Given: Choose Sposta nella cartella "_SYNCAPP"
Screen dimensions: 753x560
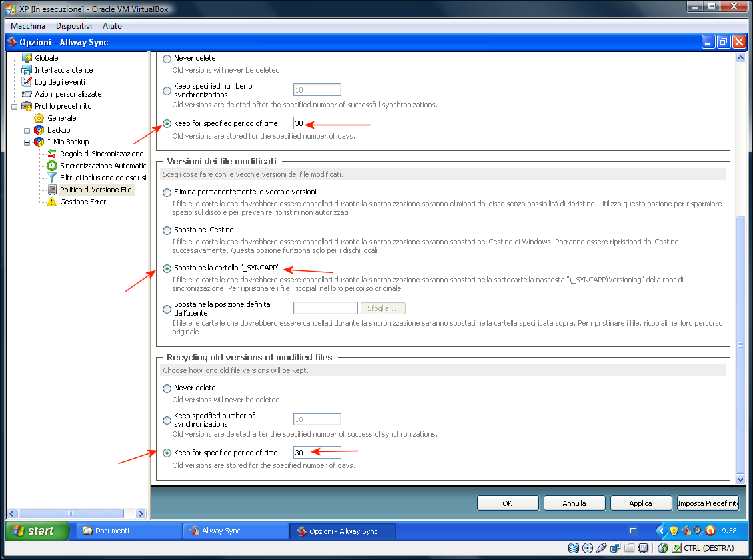Looking at the screenshot, I should coord(167,269).
